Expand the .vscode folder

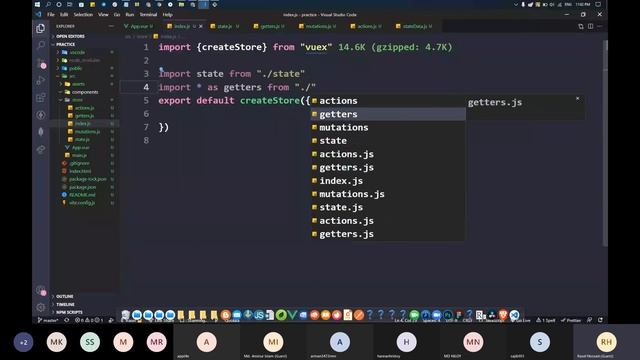point(77,52)
